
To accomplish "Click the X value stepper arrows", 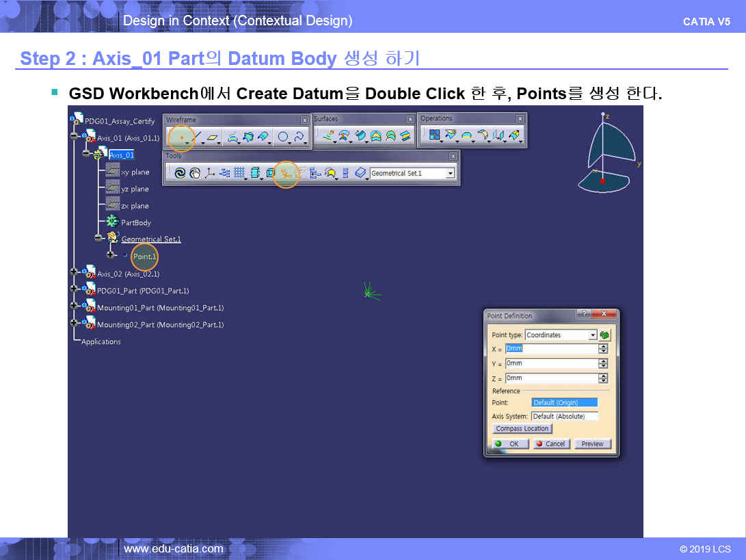I will pyautogui.click(x=602, y=349).
